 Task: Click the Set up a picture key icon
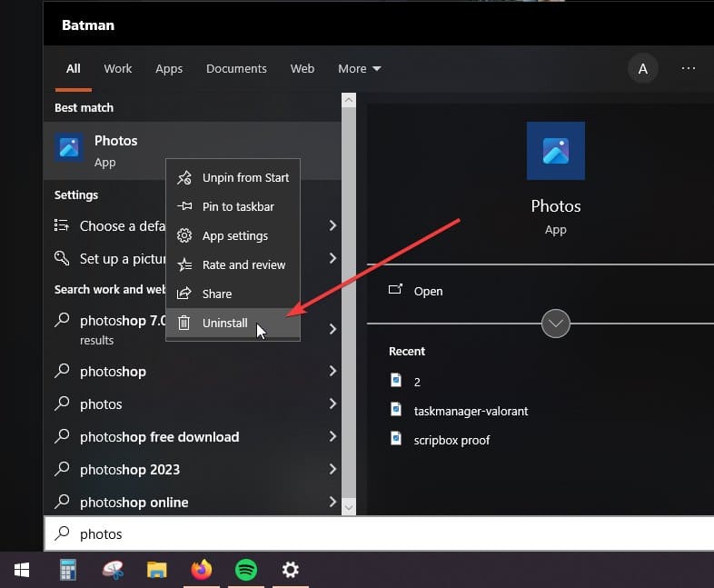62,258
